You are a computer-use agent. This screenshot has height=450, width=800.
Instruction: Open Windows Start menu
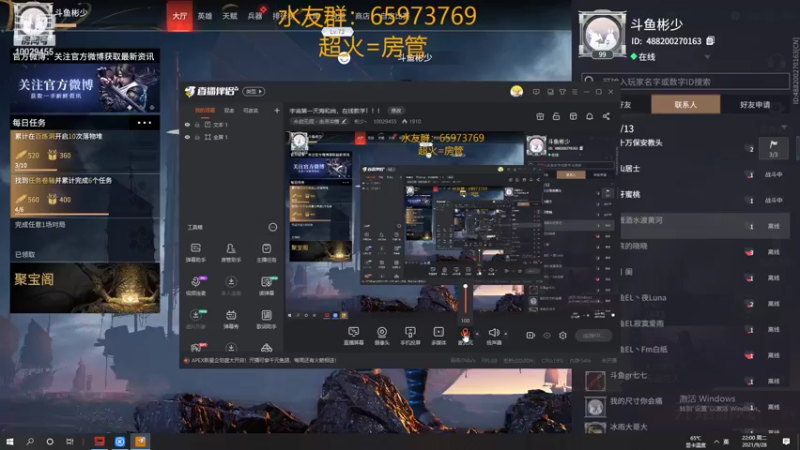point(9,441)
